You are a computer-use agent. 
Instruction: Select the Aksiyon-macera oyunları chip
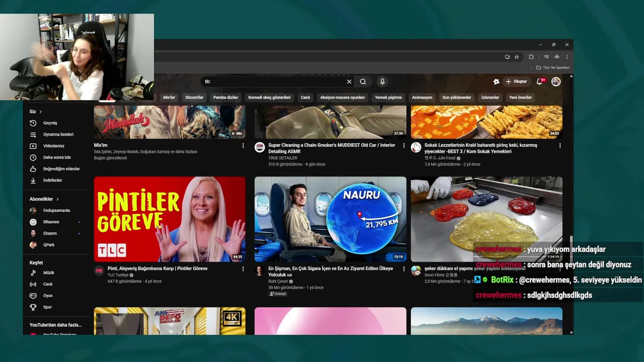pos(342,98)
